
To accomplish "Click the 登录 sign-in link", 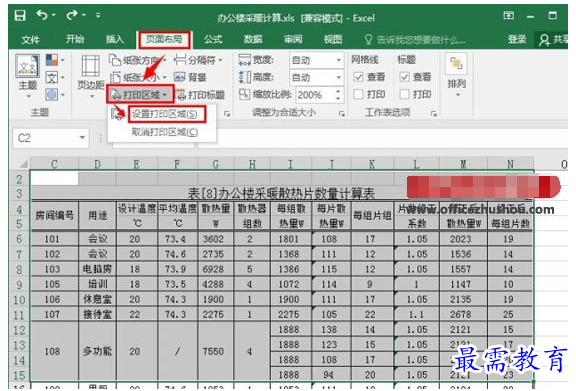I will [x=516, y=39].
